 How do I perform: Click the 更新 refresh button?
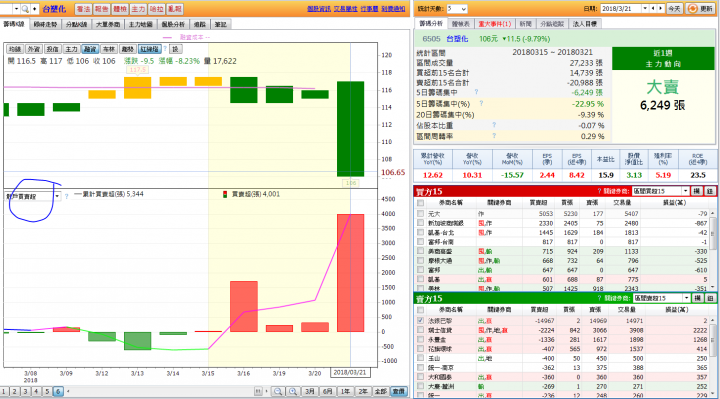[700, 9]
